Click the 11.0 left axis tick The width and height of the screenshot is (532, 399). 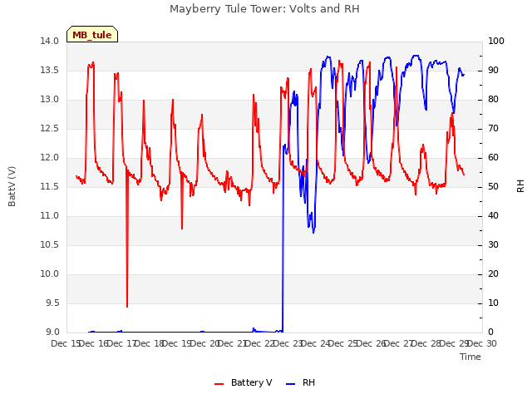(50, 216)
